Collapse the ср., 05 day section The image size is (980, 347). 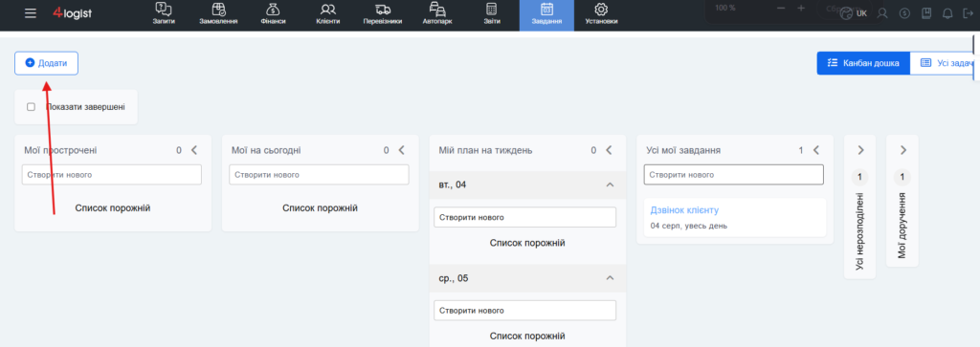tap(611, 278)
